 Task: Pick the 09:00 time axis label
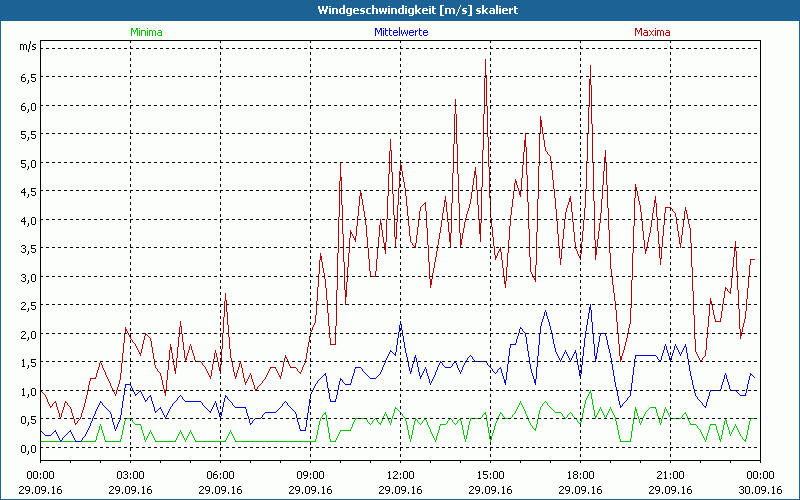[x=311, y=475]
